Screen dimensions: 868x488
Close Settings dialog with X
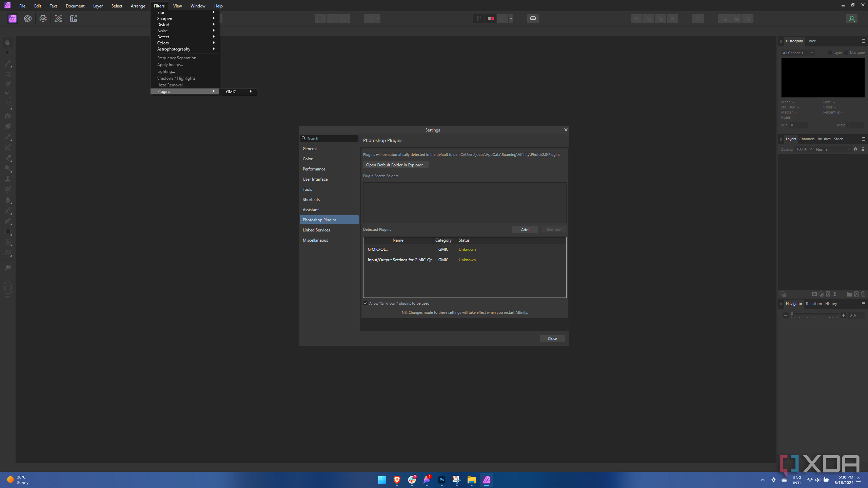(566, 130)
